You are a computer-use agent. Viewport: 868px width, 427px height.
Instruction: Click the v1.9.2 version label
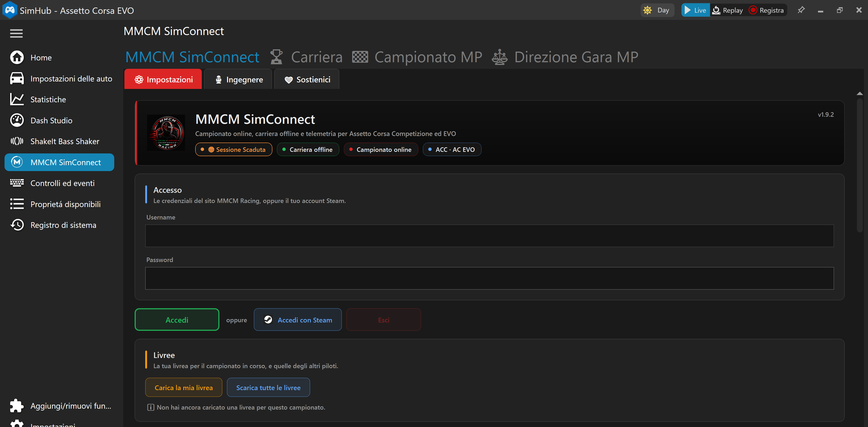tap(826, 115)
